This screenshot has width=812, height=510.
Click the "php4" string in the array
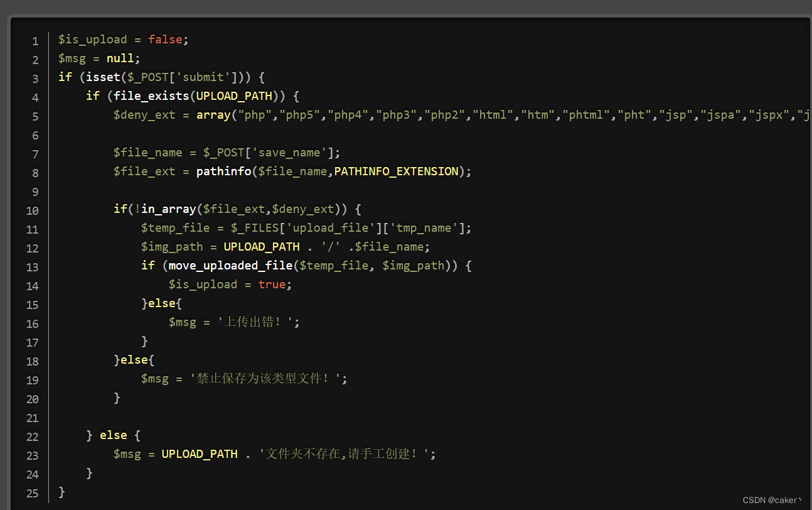tap(348, 115)
